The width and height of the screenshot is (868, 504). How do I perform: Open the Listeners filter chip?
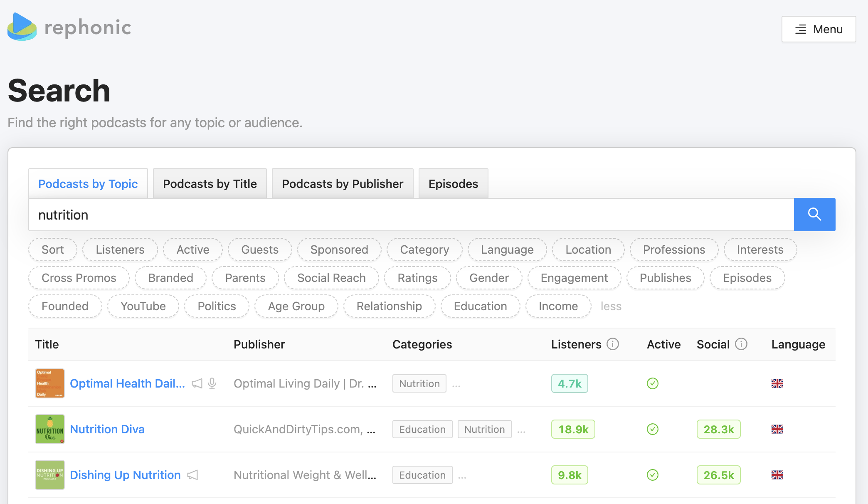point(120,250)
